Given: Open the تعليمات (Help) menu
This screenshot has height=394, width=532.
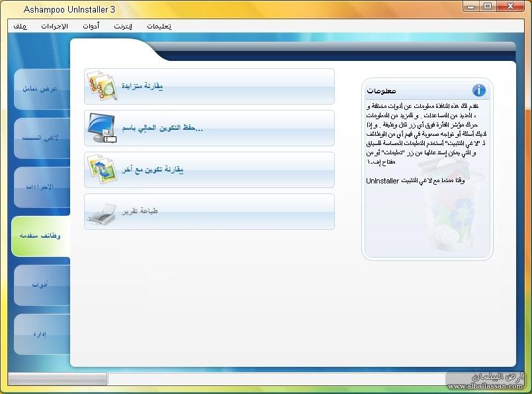Looking at the screenshot, I should [x=159, y=26].
